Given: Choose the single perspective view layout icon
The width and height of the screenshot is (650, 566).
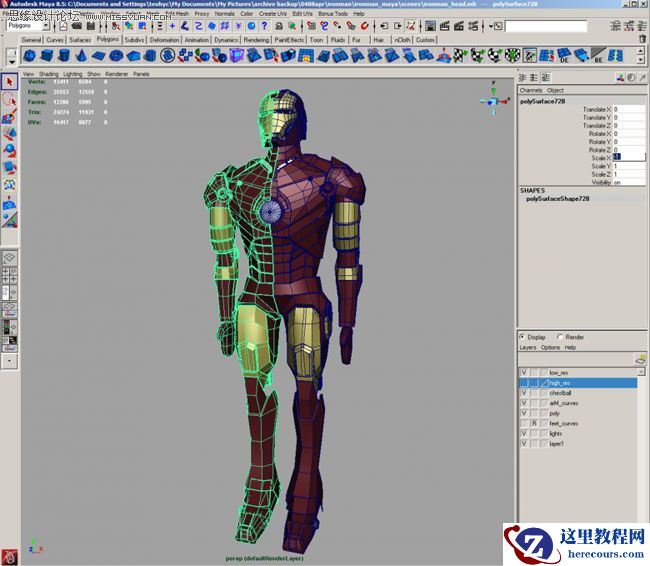Looking at the screenshot, I should click(9, 258).
